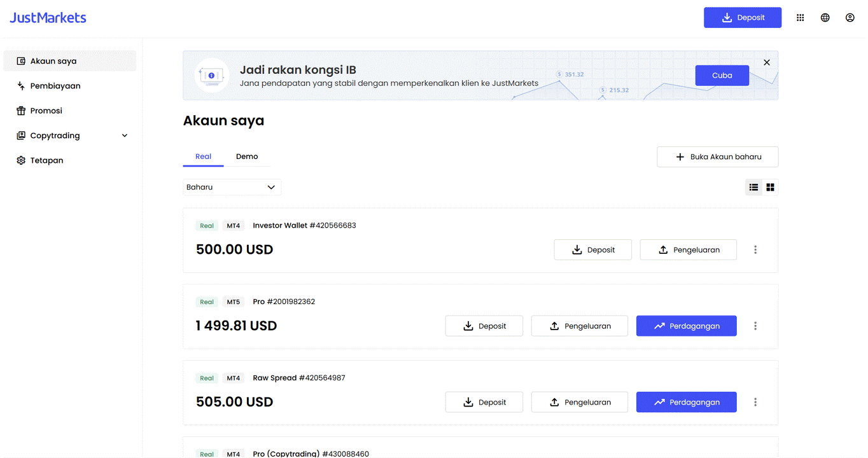Screen dimensions: 868x458
Task: Open Akaun saya in sidebar
Action: pos(70,61)
